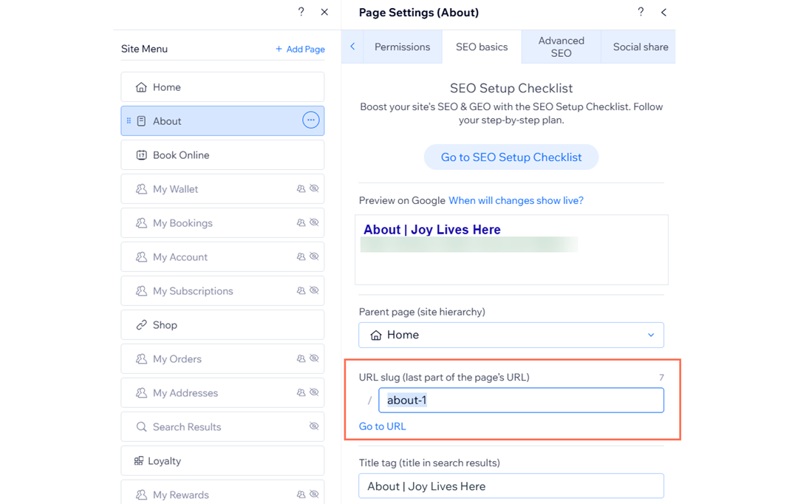Open the Parent page dropdown showing Home
Image resolution: width=812 pixels, height=504 pixels.
[x=511, y=335]
